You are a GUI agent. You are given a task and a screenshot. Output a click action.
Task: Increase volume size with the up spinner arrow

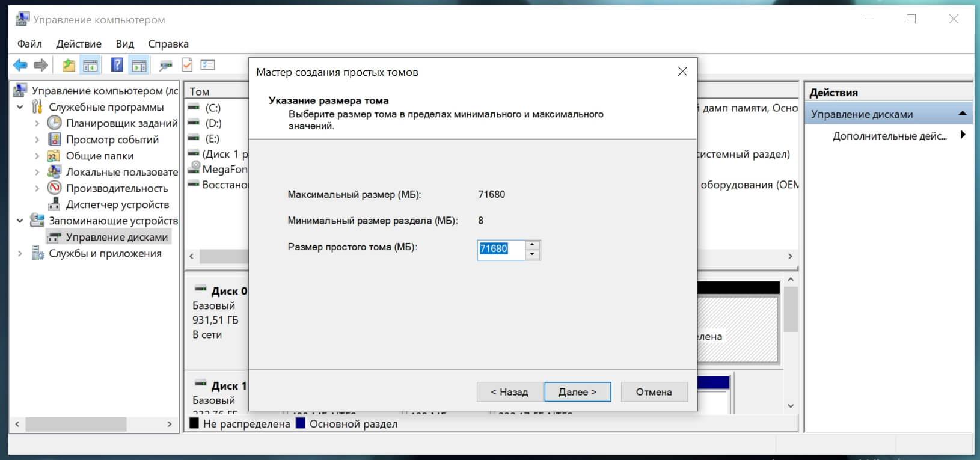pyautogui.click(x=532, y=245)
